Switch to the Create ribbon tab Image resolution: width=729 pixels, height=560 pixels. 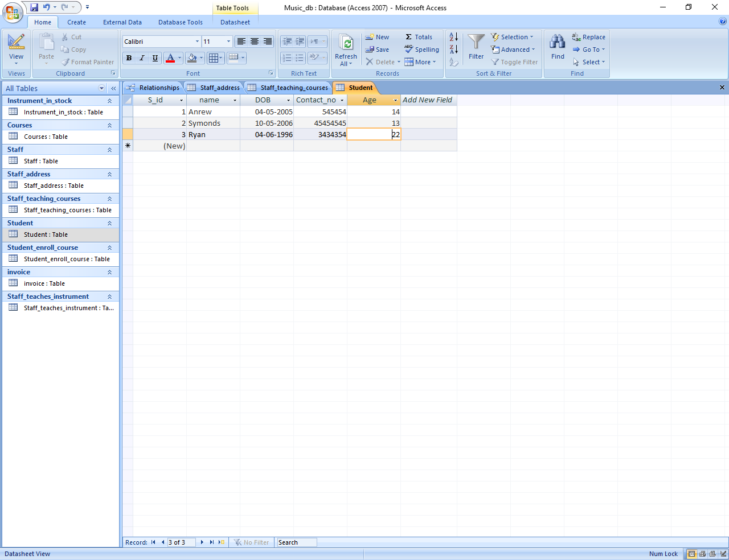[x=76, y=22]
